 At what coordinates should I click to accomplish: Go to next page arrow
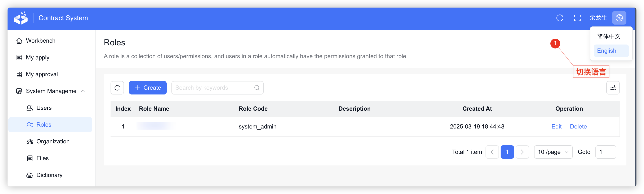click(522, 152)
